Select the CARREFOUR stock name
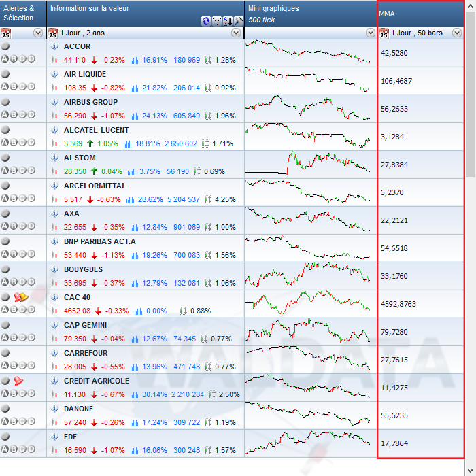Screen dimensions: 476x476 click(x=86, y=353)
